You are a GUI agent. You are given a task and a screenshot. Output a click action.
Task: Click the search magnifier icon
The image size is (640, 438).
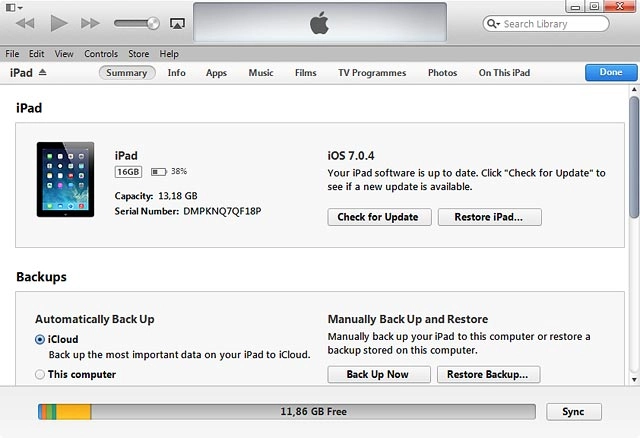coord(494,23)
